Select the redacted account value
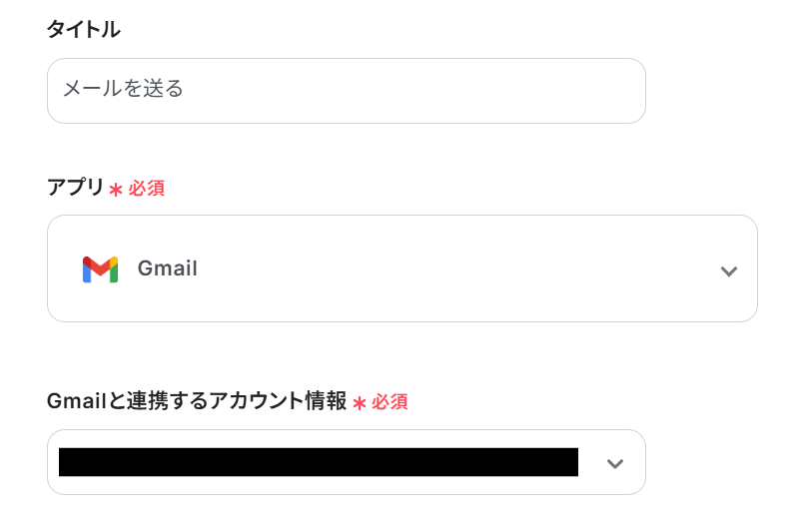 click(318, 462)
